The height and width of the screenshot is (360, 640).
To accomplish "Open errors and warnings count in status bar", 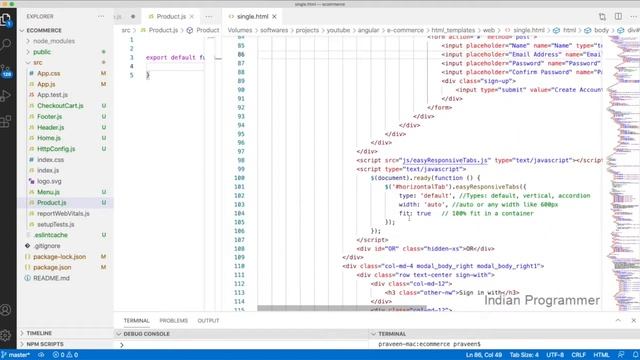I will point(65,355).
